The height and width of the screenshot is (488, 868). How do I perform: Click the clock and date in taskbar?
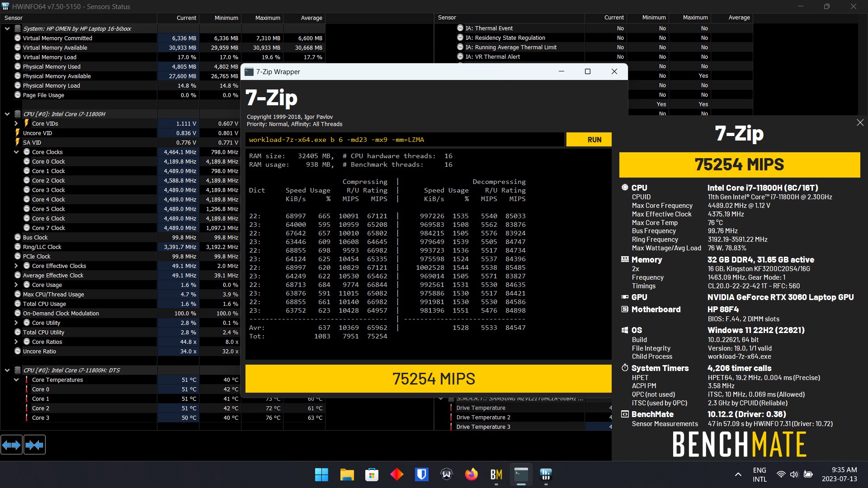[x=839, y=474]
